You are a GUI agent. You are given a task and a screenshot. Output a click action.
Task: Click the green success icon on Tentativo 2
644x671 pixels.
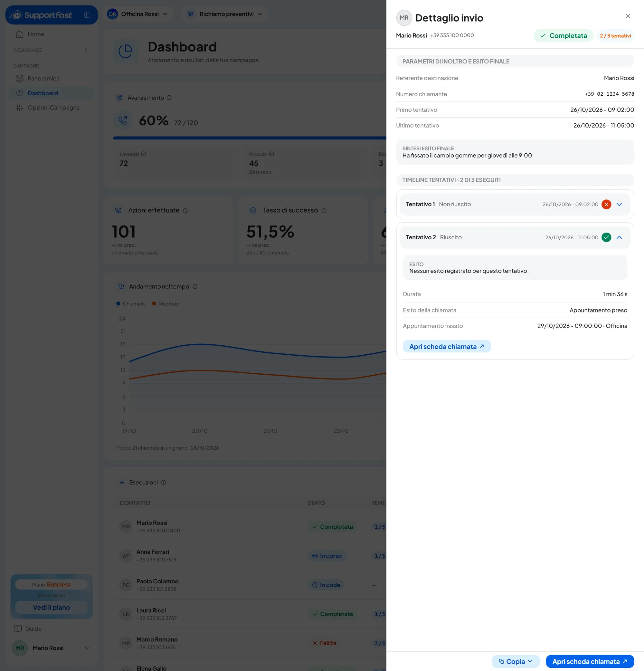(x=606, y=238)
